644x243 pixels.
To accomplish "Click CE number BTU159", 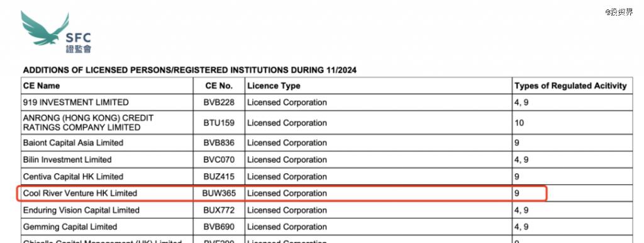I will (219, 123).
